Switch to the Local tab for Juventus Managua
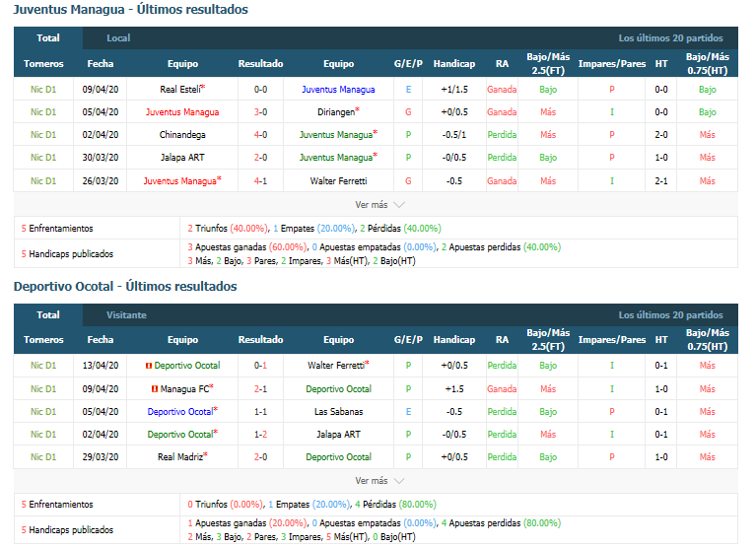The width and height of the screenshot is (756, 548). tap(118, 38)
